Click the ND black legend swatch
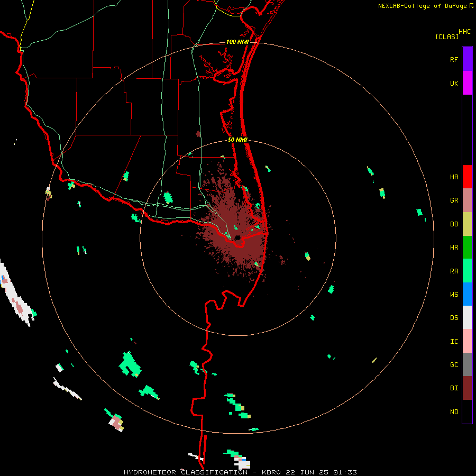Image resolution: width=476 pixels, height=476 pixels. point(467,411)
